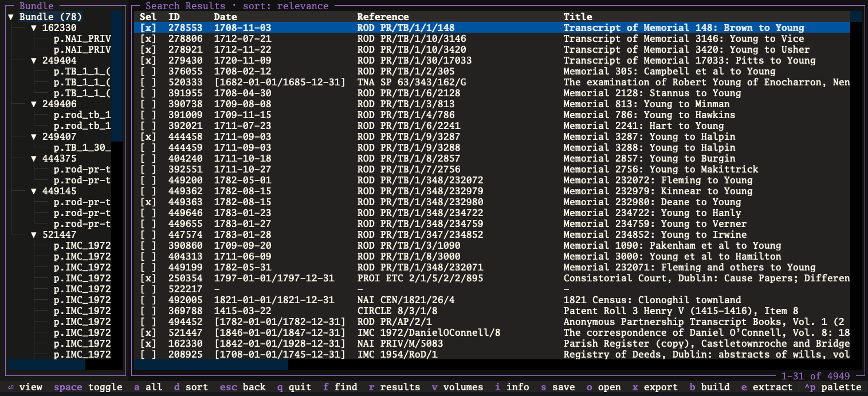Collapse the Bundle (78) root node

pos(11,17)
